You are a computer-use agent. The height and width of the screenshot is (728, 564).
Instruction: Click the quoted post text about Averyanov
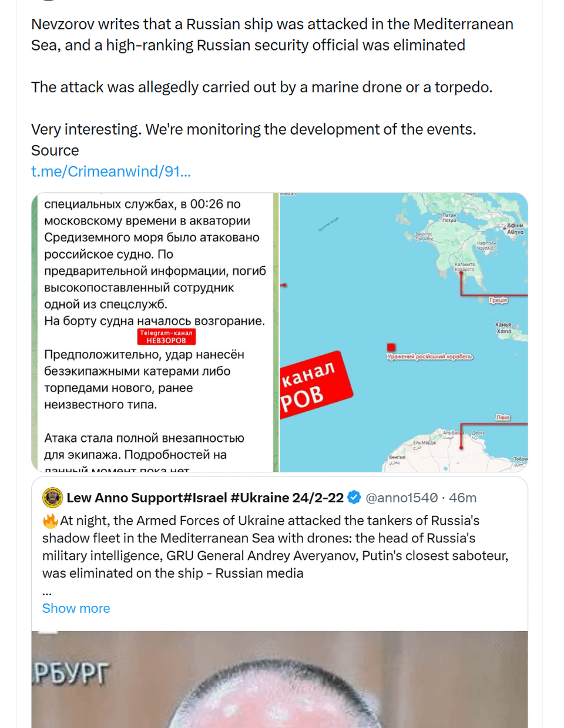tap(275, 547)
